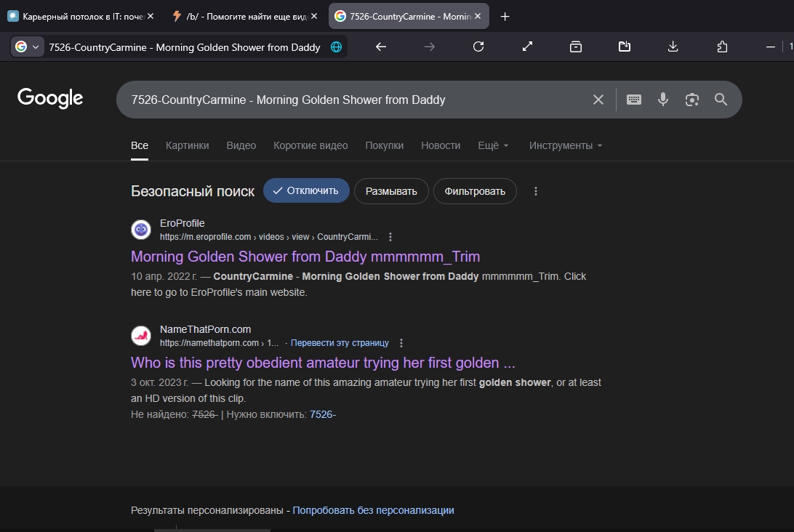Screen dimensions: 794x532
Task: Click the m.eroprofile.com URL breadcrumb
Action: point(269,237)
